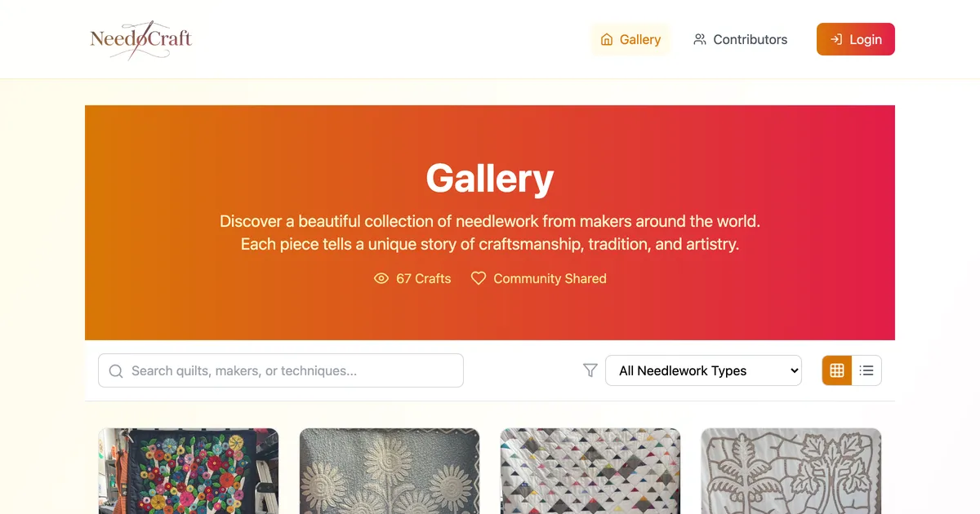
Task: Click the Gallery home icon
Action: click(x=607, y=39)
